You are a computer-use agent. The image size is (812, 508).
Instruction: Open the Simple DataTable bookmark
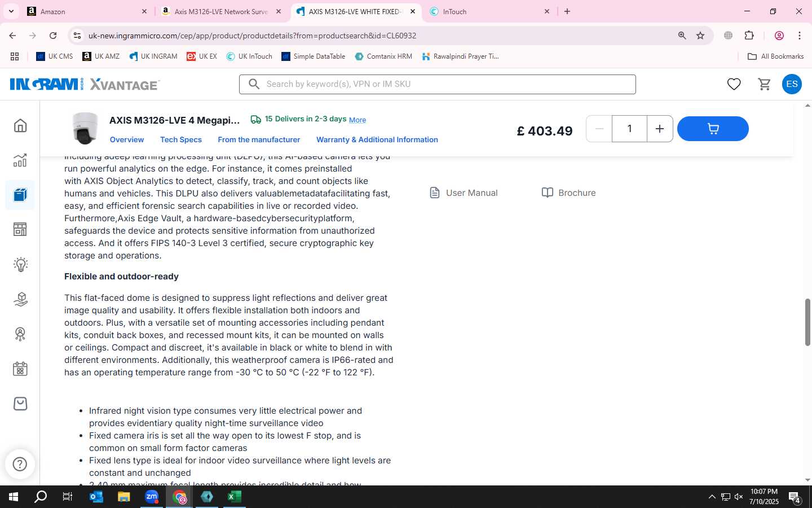tap(314, 56)
